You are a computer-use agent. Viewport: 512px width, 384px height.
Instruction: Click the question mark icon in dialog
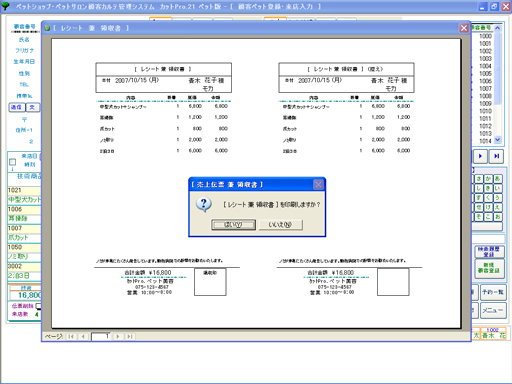pos(204,204)
